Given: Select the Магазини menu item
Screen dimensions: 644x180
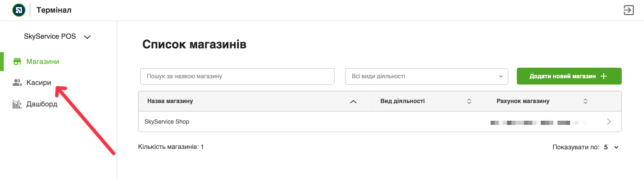Looking at the screenshot, I should [42, 61].
